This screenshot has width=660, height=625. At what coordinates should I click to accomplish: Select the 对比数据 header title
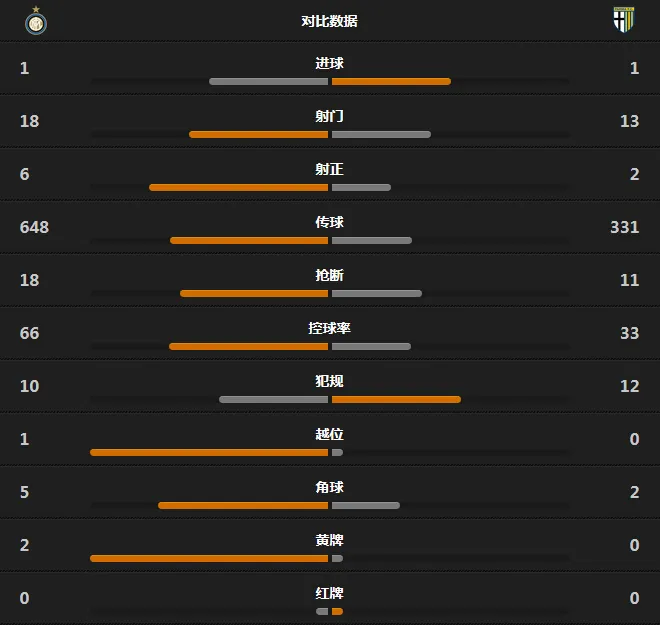330,21
